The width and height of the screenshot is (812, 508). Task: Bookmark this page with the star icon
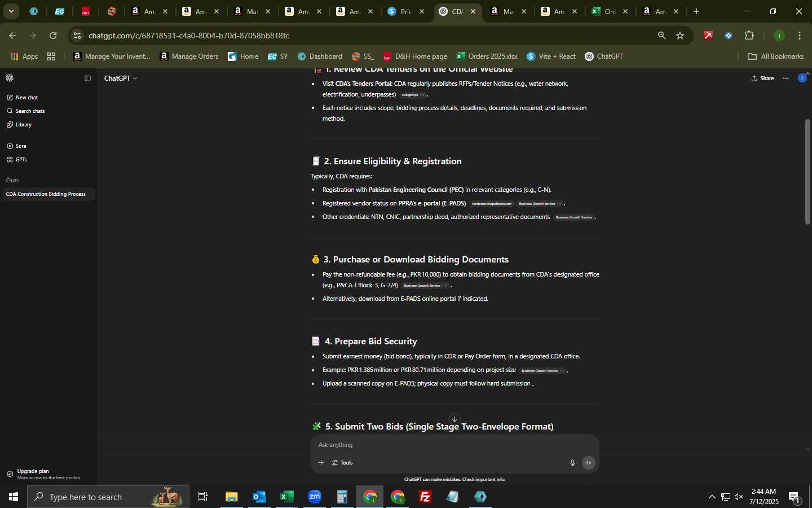(x=680, y=36)
